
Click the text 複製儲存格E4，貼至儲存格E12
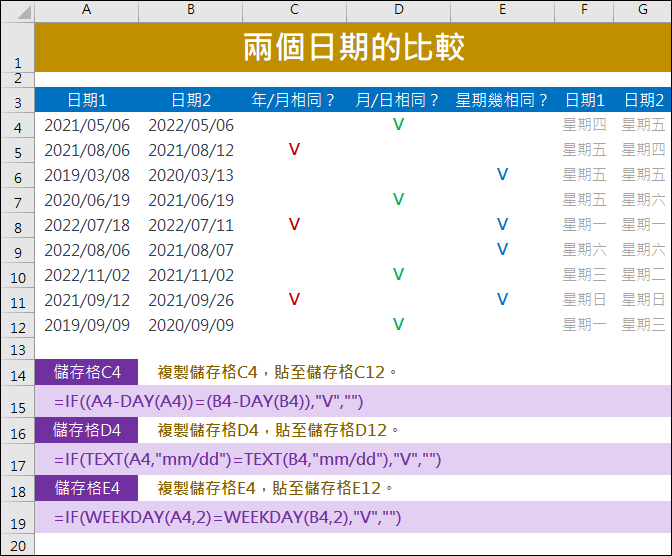[x=275, y=488]
